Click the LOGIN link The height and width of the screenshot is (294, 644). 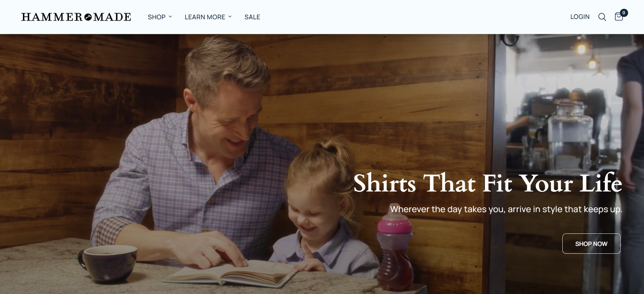[x=580, y=17]
